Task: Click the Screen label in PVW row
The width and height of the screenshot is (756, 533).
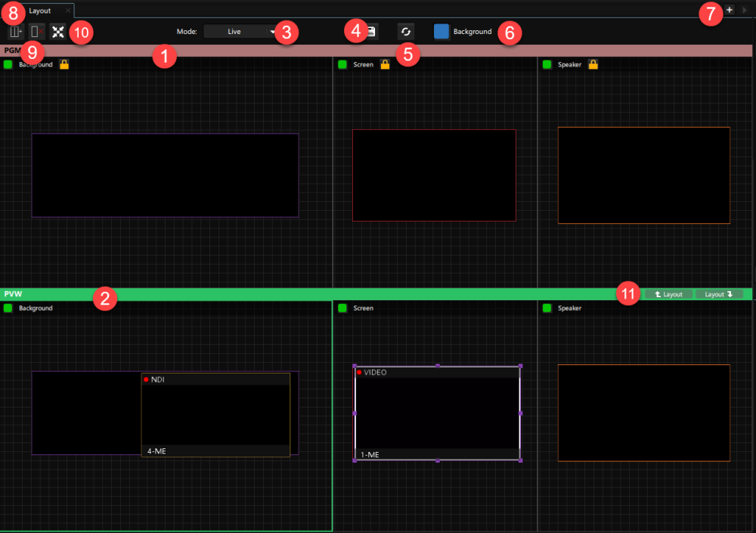Action: click(363, 308)
